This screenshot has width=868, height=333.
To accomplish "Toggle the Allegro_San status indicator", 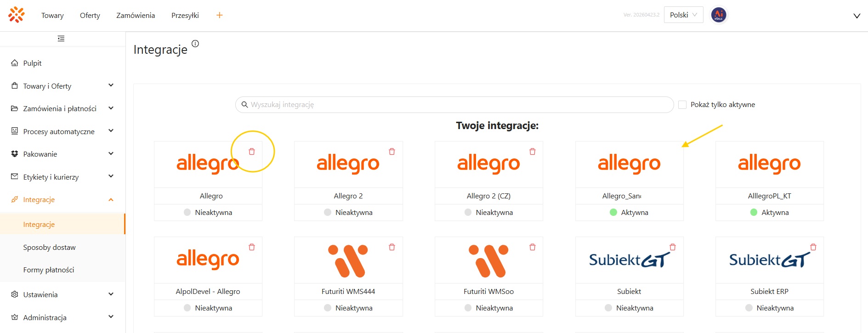I will tap(613, 212).
